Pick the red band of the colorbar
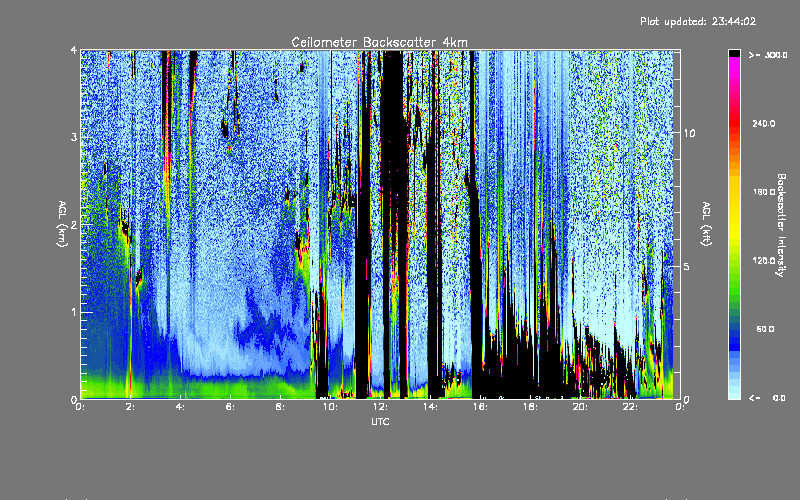This screenshot has height=500, width=800. [734, 125]
